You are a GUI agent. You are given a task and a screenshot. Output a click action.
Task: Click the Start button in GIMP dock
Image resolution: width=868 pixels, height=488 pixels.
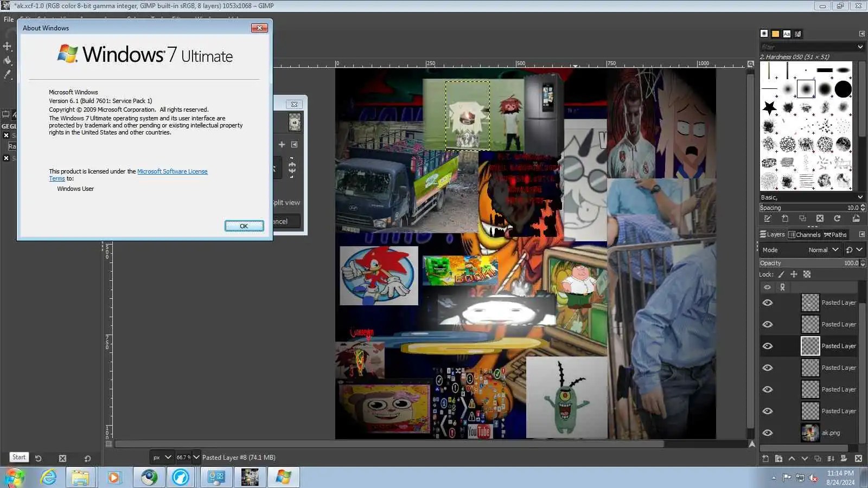19,457
